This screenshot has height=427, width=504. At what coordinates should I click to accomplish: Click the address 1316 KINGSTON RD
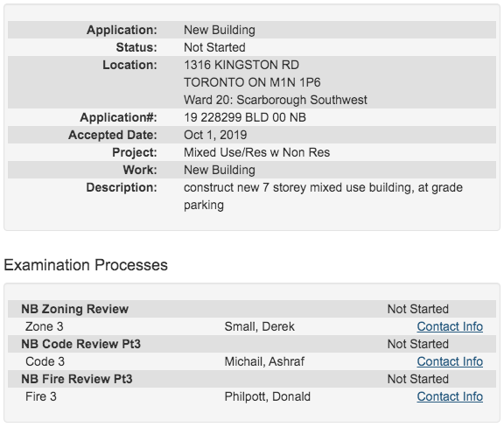point(241,65)
